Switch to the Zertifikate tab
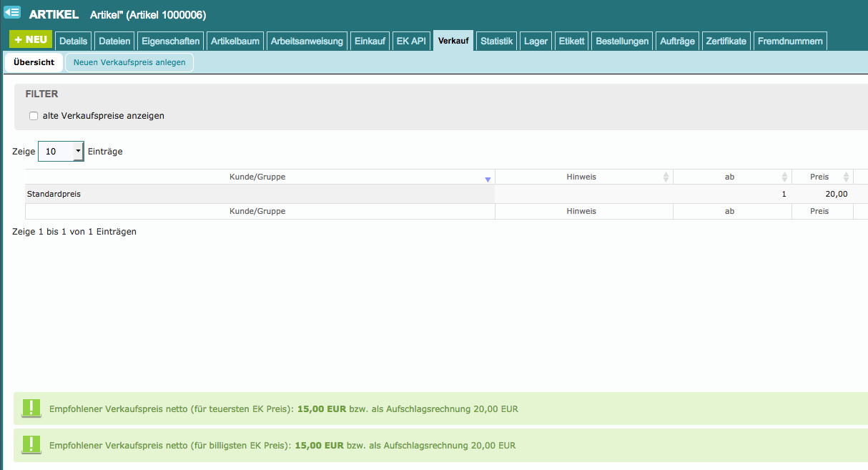The image size is (868, 470). tap(726, 41)
